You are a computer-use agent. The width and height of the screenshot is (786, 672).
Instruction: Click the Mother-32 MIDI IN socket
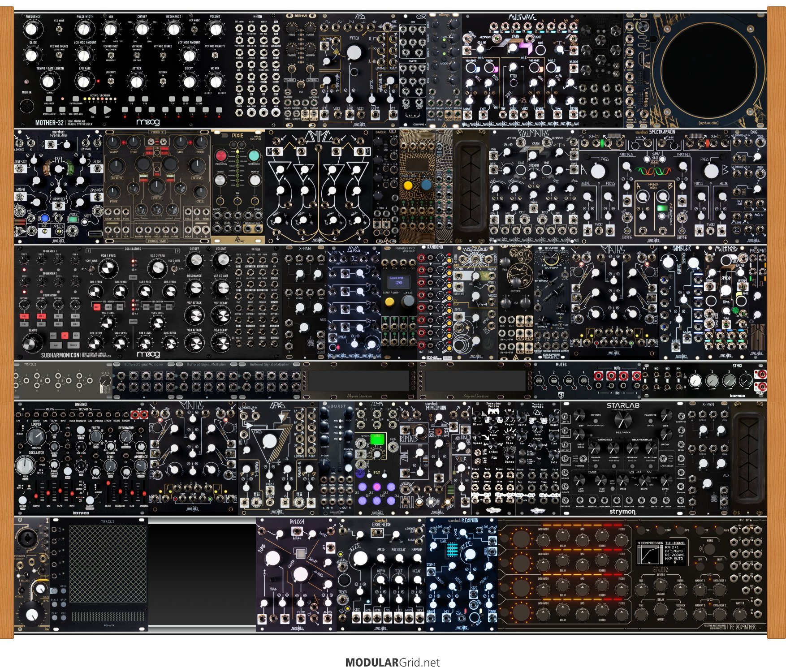[x=27, y=107]
